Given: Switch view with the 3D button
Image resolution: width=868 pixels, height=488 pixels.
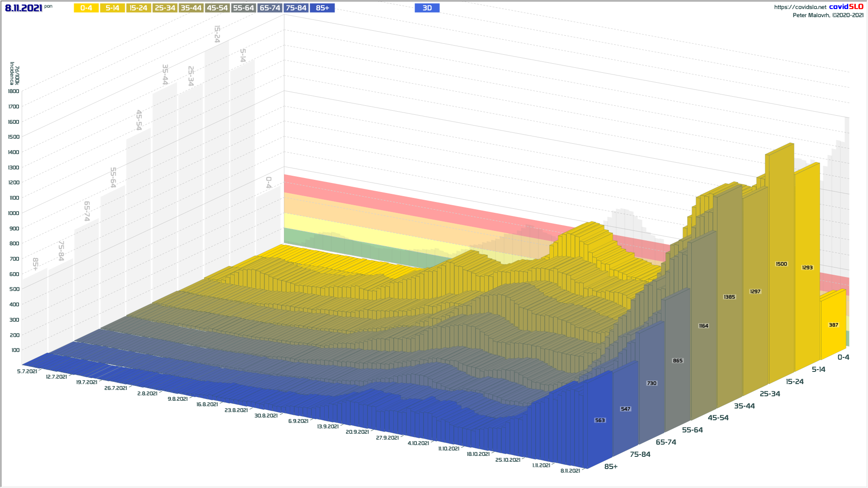Looking at the screenshot, I should (x=427, y=8).
